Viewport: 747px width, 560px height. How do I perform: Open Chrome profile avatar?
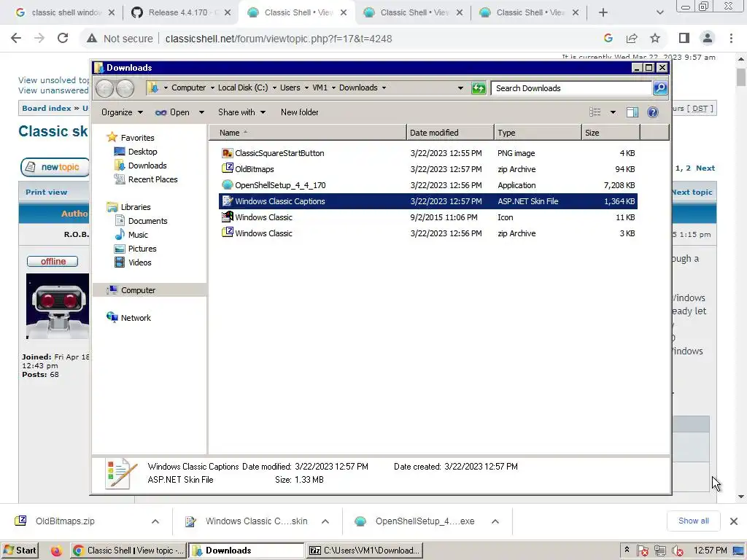coord(708,39)
